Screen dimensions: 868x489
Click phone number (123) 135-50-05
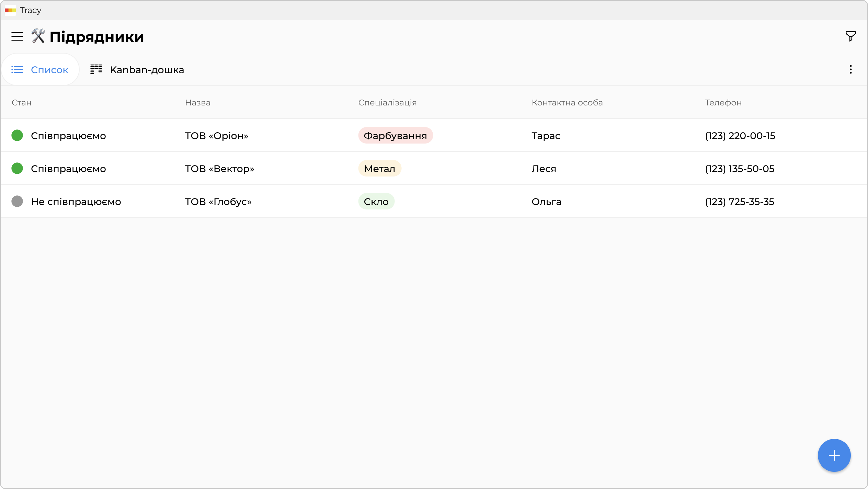pyautogui.click(x=740, y=169)
